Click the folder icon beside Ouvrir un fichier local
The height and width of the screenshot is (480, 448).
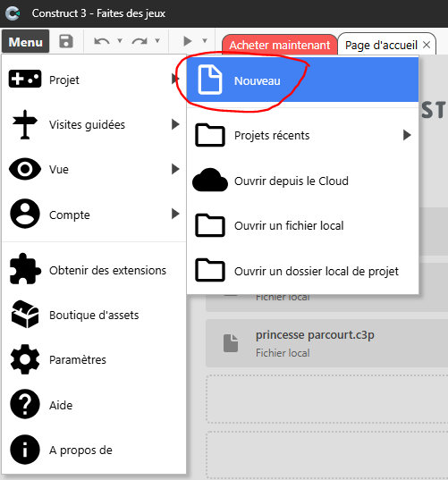click(x=210, y=225)
